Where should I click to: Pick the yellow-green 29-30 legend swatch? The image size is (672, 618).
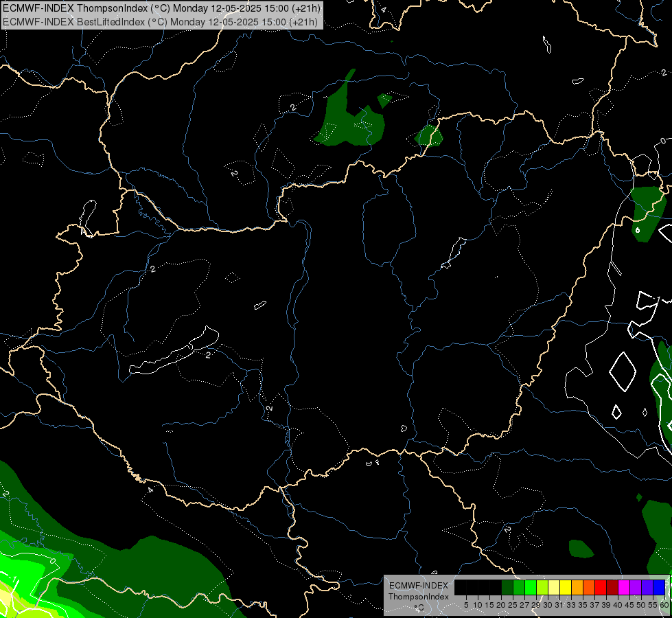coord(542,588)
